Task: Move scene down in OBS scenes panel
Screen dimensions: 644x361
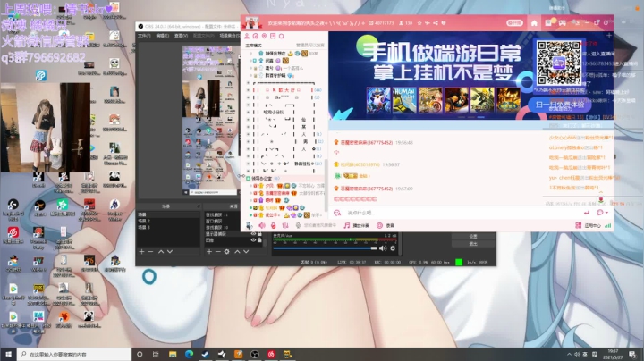Action: [170, 251]
